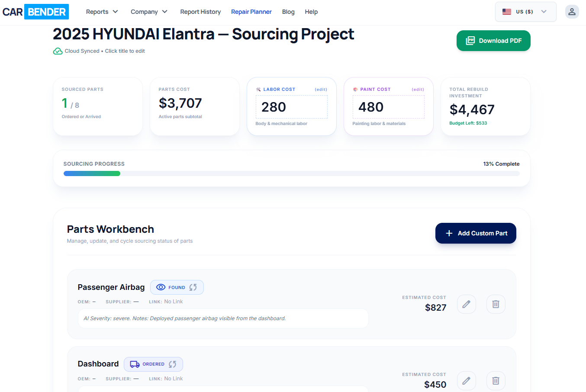
Task: Click the eye icon on FOUND badge
Action: point(161,287)
